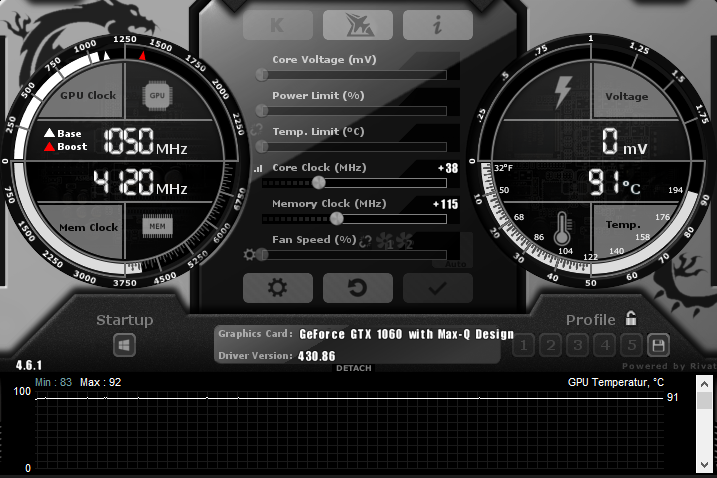Open the Kombustor K button
717x478 pixels.
pyautogui.click(x=278, y=25)
